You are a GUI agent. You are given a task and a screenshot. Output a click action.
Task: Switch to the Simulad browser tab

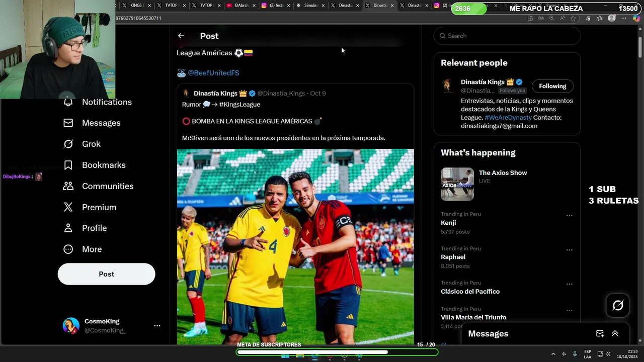click(311, 6)
